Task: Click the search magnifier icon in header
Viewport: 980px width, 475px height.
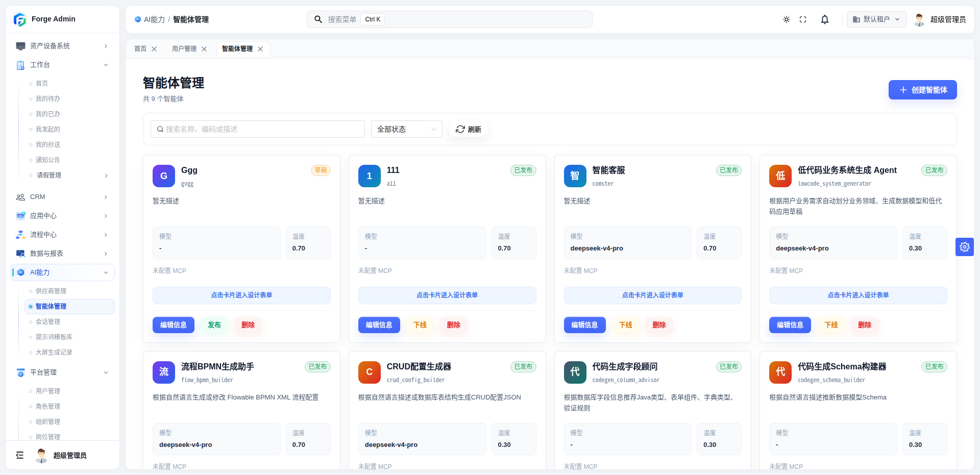Action: (318, 19)
